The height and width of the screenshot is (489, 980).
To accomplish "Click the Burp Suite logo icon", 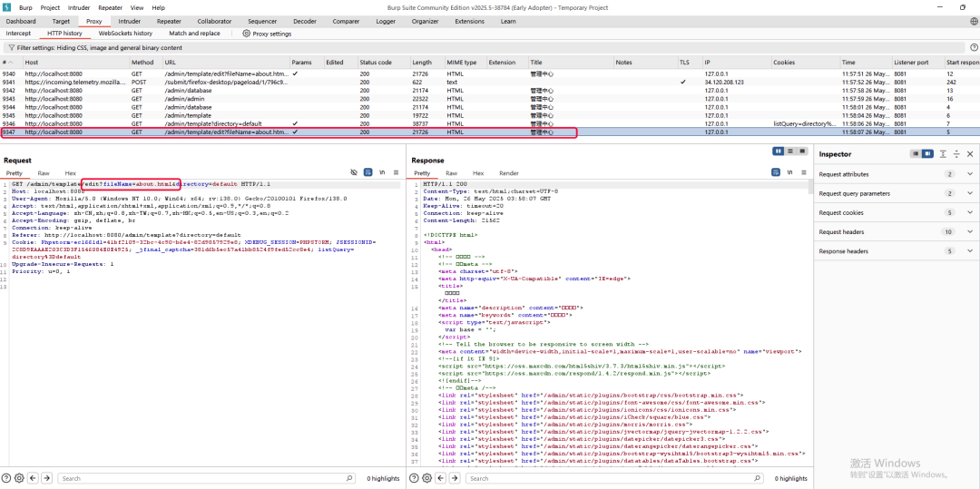I will [x=7, y=7].
